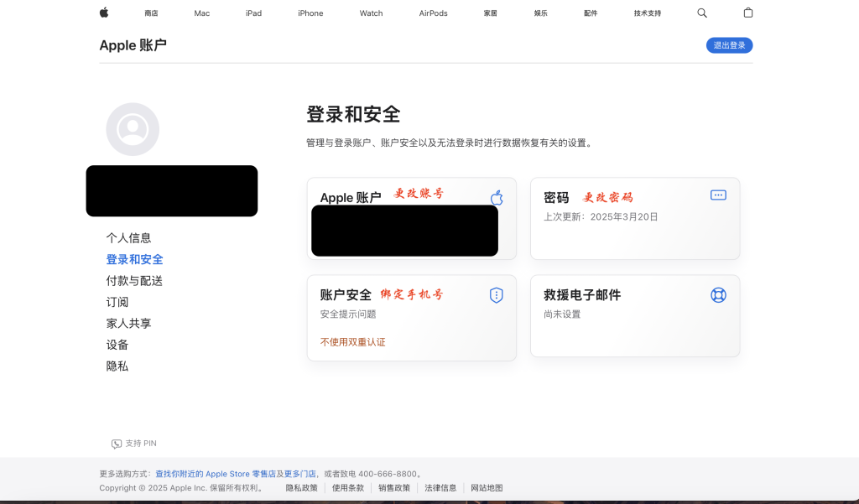Open the search magnifier icon

pyautogui.click(x=702, y=13)
